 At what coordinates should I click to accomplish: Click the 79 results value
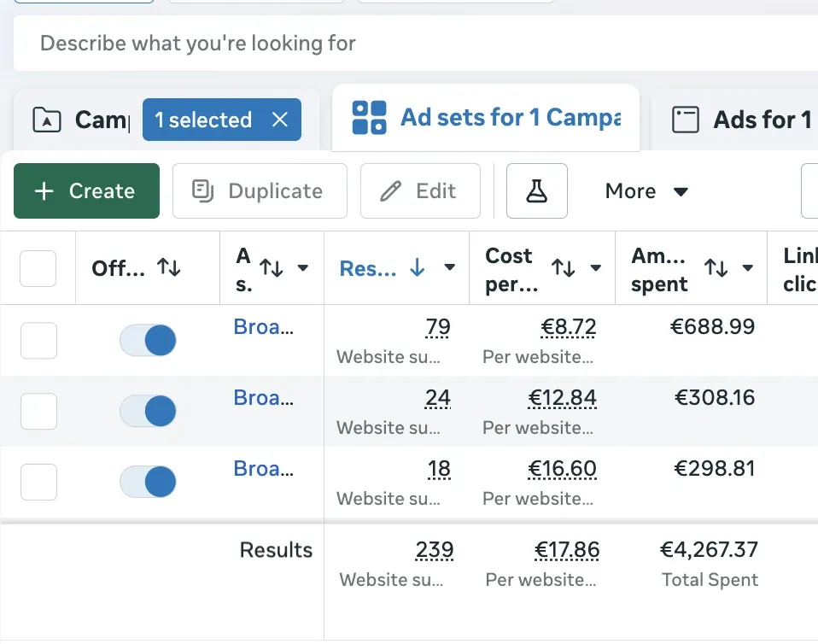point(438,327)
